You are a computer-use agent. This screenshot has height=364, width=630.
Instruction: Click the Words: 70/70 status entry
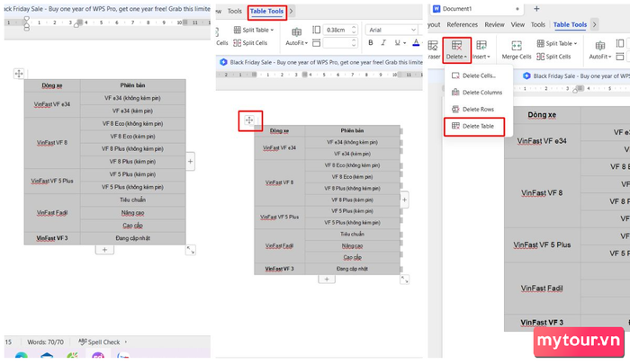point(45,342)
